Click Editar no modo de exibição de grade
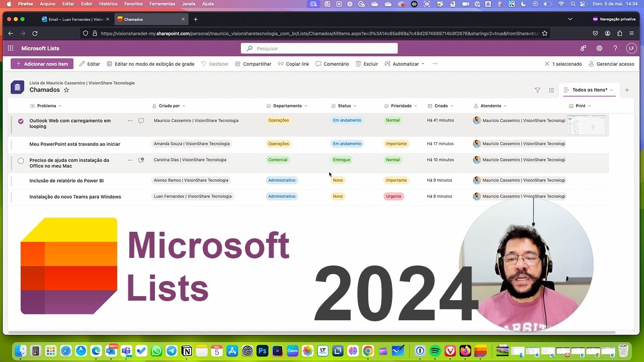The height and width of the screenshot is (362, 644). point(150,64)
